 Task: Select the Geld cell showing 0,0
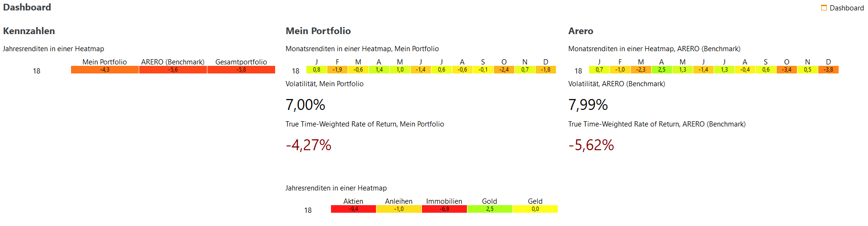[535, 209]
